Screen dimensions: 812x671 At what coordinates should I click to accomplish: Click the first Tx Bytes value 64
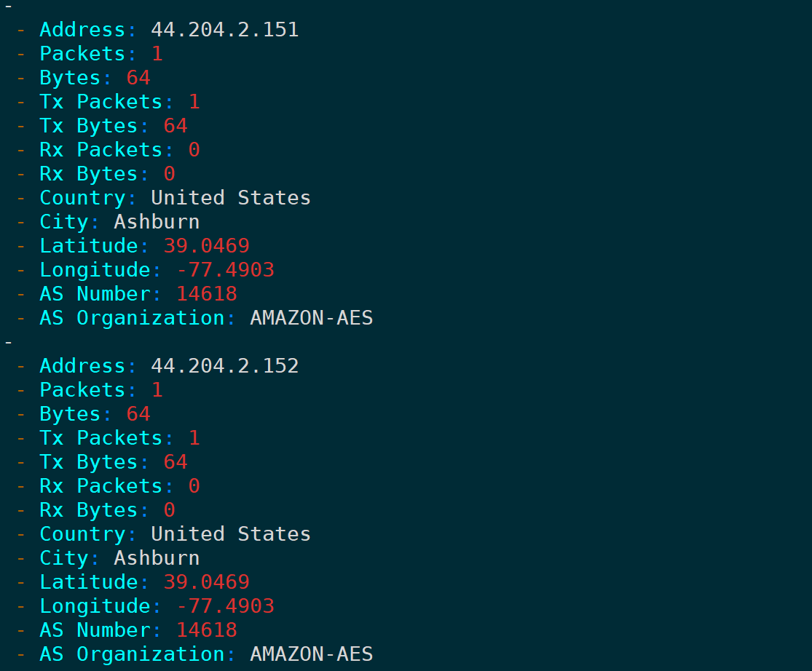click(x=176, y=126)
